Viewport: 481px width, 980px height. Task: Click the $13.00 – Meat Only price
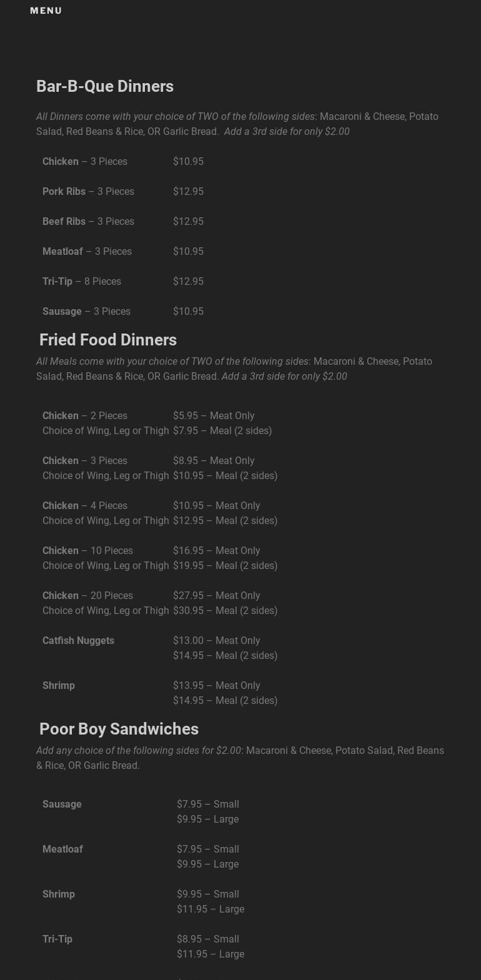pos(216,640)
